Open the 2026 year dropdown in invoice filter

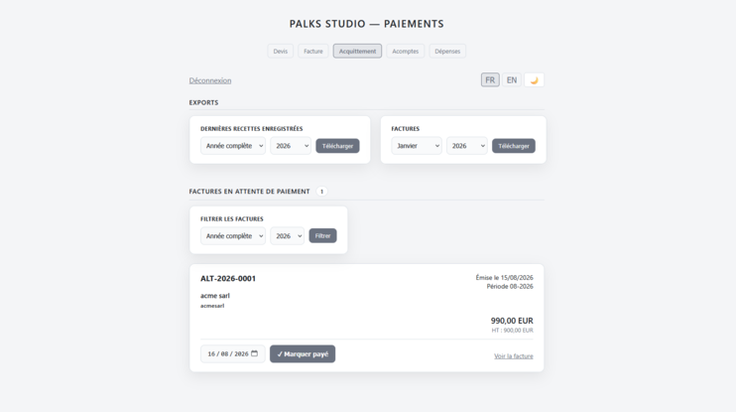287,236
